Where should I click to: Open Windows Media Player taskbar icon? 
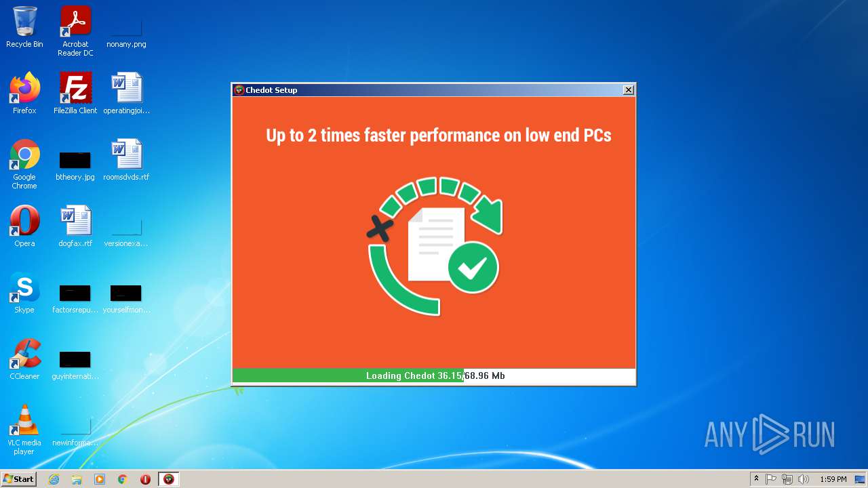pyautogui.click(x=100, y=479)
